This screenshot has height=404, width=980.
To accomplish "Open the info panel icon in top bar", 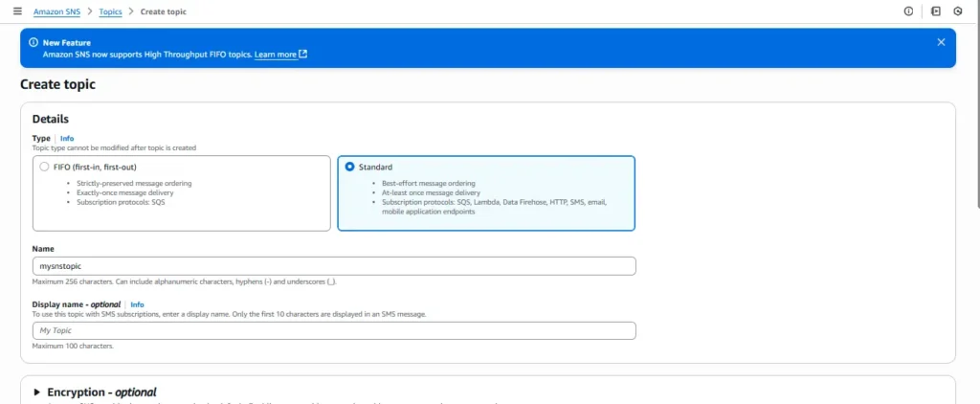I will (909, 11).
